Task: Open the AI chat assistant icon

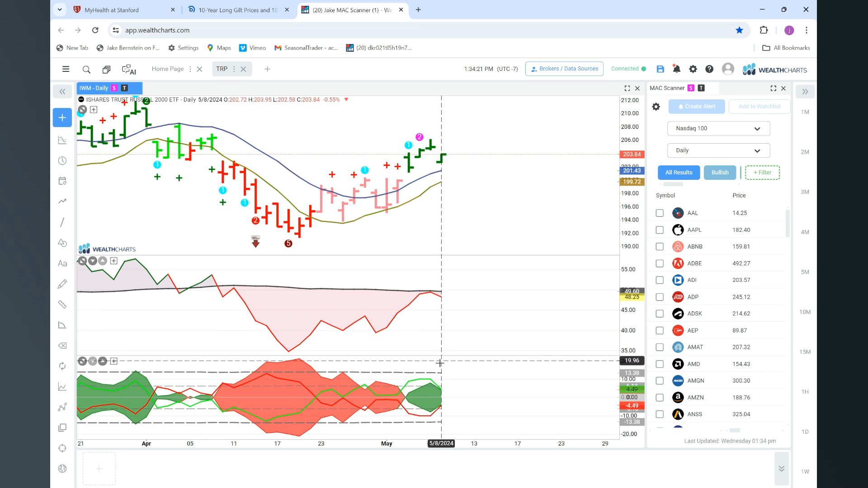Action: (x=129, y=70)
